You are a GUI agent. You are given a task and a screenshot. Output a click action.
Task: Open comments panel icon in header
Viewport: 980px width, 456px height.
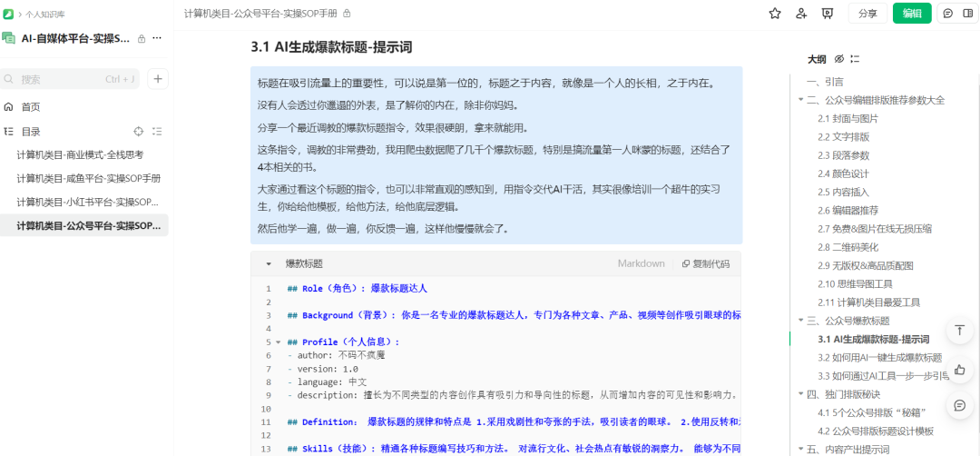(948, 13)
